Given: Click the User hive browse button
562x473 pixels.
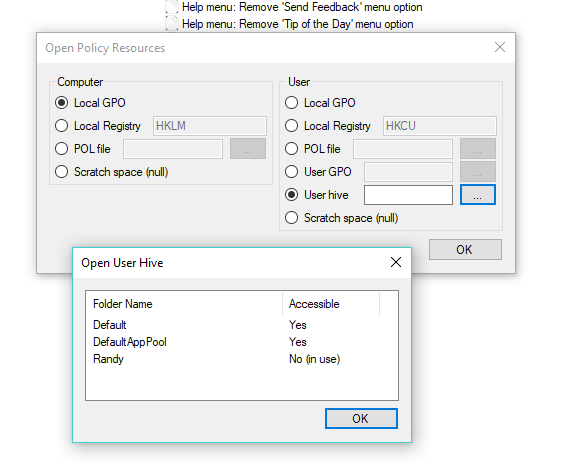Looking at the screenshot, I should (478, 195).
